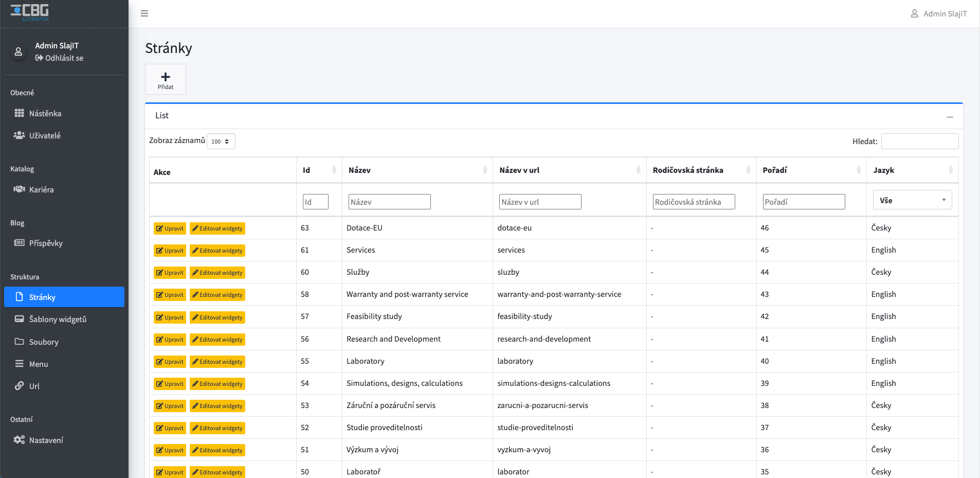980x478 pixels.
Task: Click the Hledat search input field
Action: 919,141
